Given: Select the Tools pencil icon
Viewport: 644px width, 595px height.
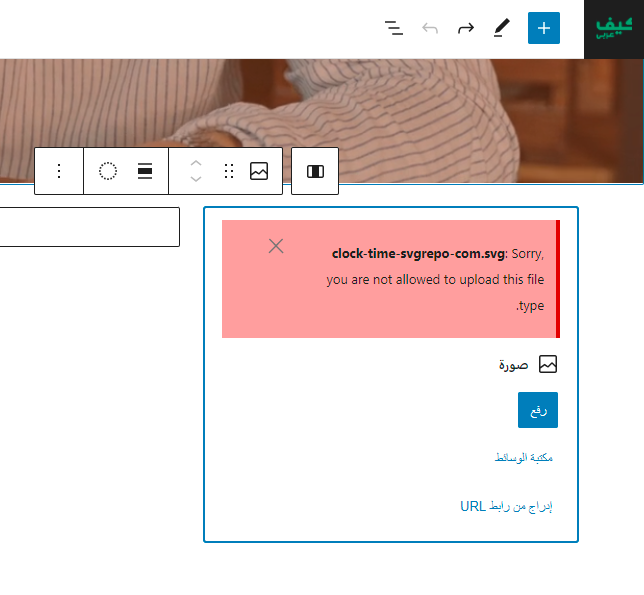Looking at the screenshot, I should (x=501, y=28).
